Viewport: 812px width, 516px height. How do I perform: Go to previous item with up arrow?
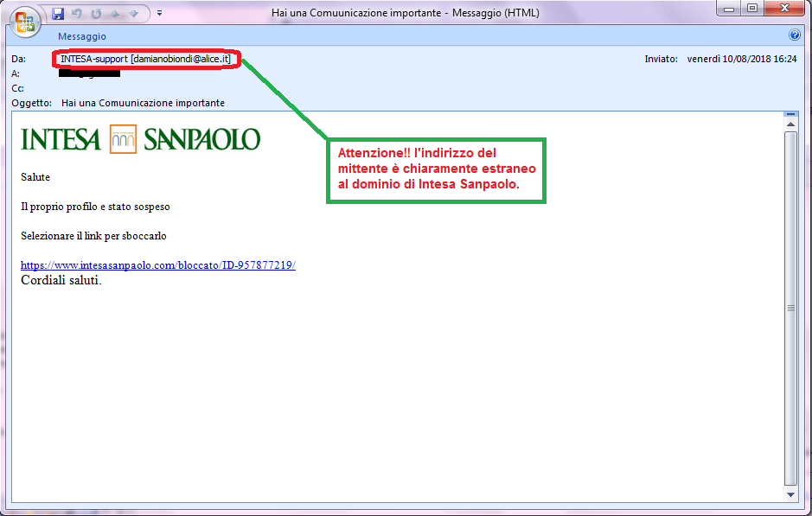[x=115, y=14]
